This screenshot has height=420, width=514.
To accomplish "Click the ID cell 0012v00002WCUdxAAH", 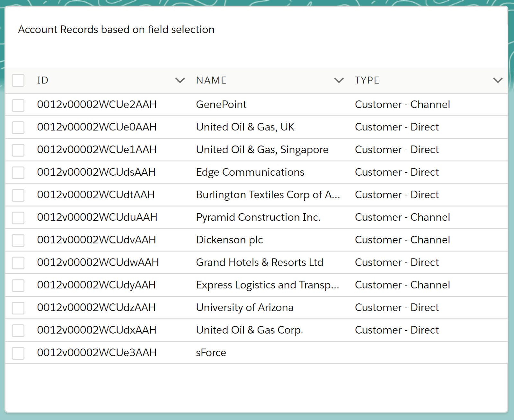I will coord(97,330).
